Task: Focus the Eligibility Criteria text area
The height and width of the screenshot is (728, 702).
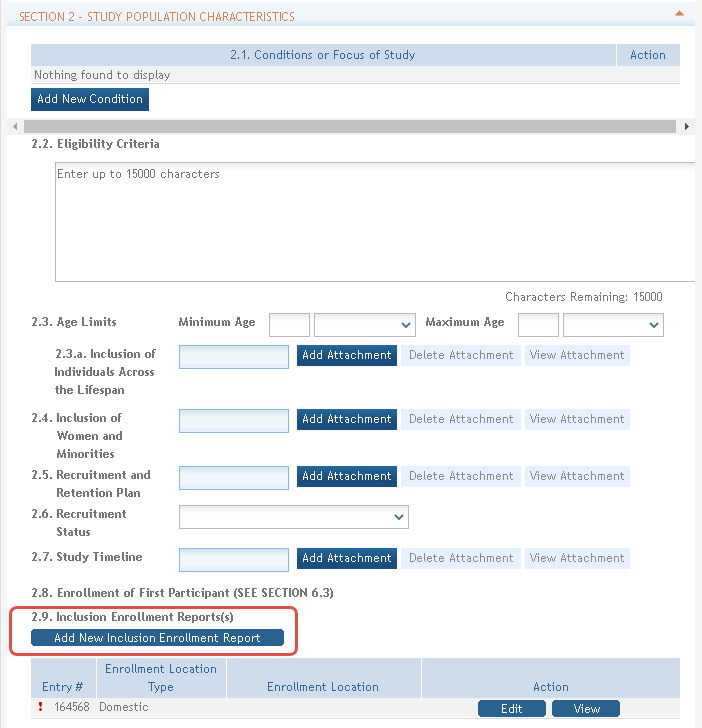Action: (x=375, y=222)
